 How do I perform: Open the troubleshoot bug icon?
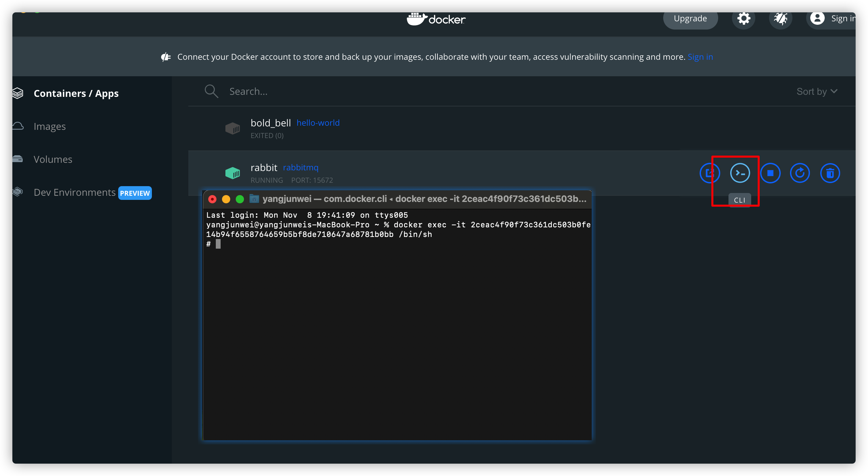(780, 19)
